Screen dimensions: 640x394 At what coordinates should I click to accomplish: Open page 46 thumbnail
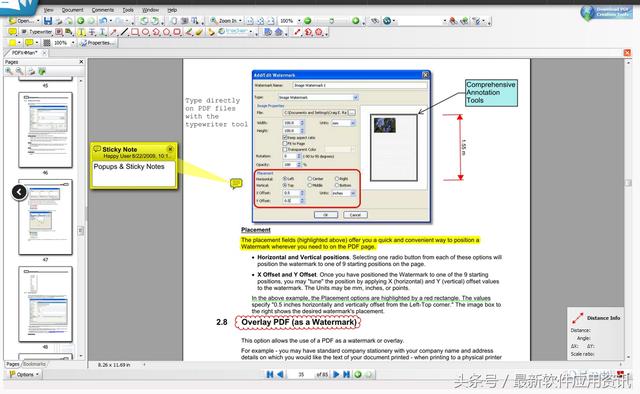[x=45, y=130]
